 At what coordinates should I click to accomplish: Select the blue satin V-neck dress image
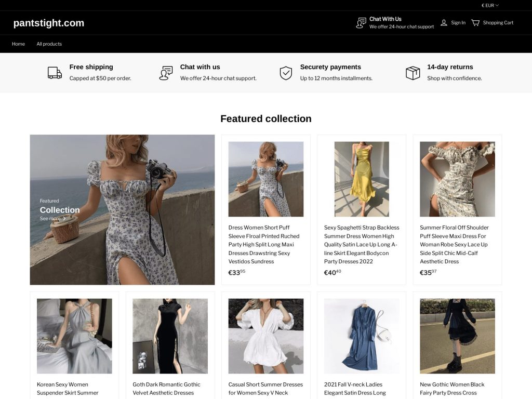point(362,336)
